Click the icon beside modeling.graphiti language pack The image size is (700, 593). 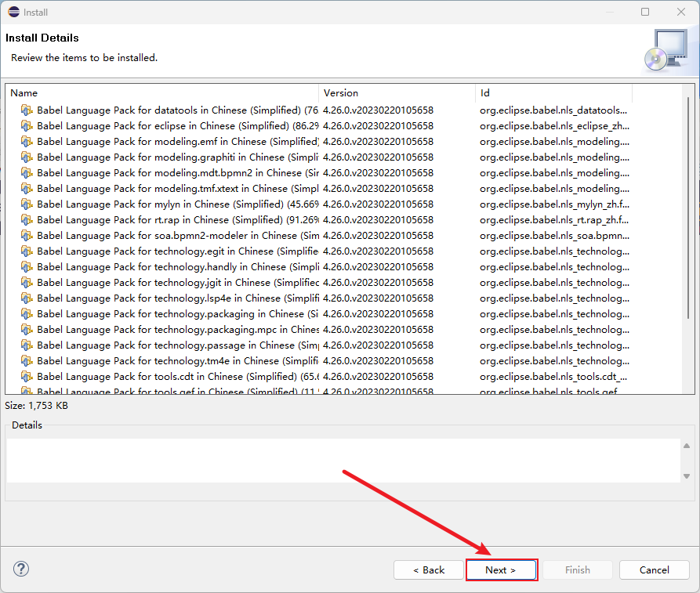(27, 157)
